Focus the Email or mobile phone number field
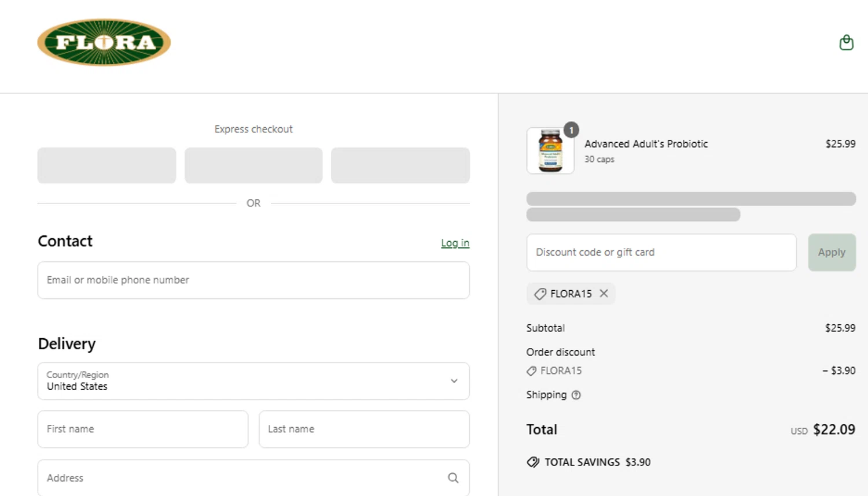This screenshot has width=868, height=496. coord(253,280)
